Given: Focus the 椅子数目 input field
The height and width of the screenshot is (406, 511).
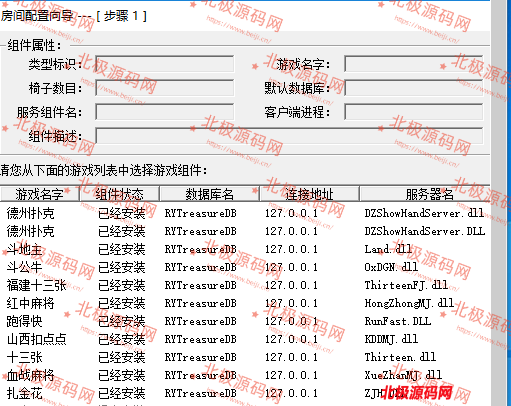Looking at the screenshot, I should pos(165,88).
